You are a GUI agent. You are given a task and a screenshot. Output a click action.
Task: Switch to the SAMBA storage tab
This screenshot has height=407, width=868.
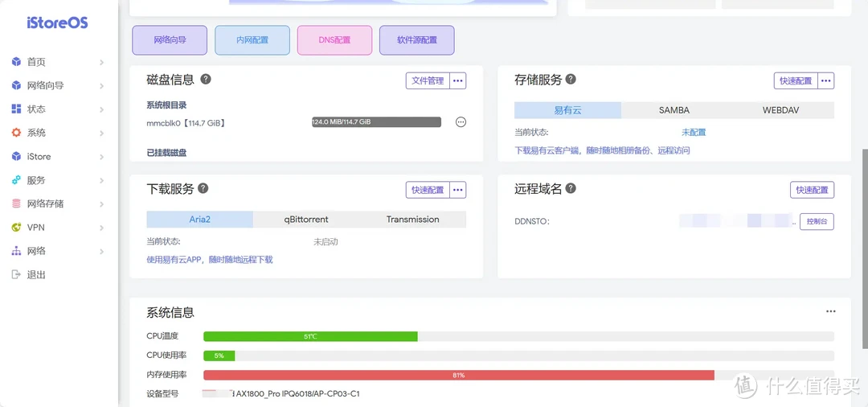click(x=674, y=110)
